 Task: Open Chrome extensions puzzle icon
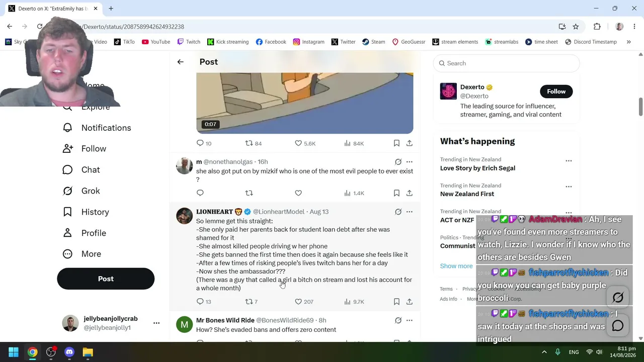(x=597, y=27)
